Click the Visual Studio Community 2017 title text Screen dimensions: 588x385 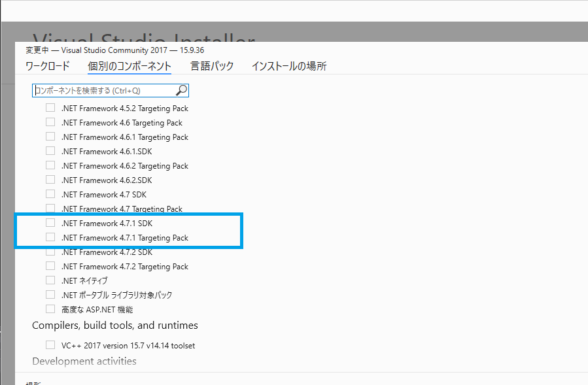pos(114,50)
